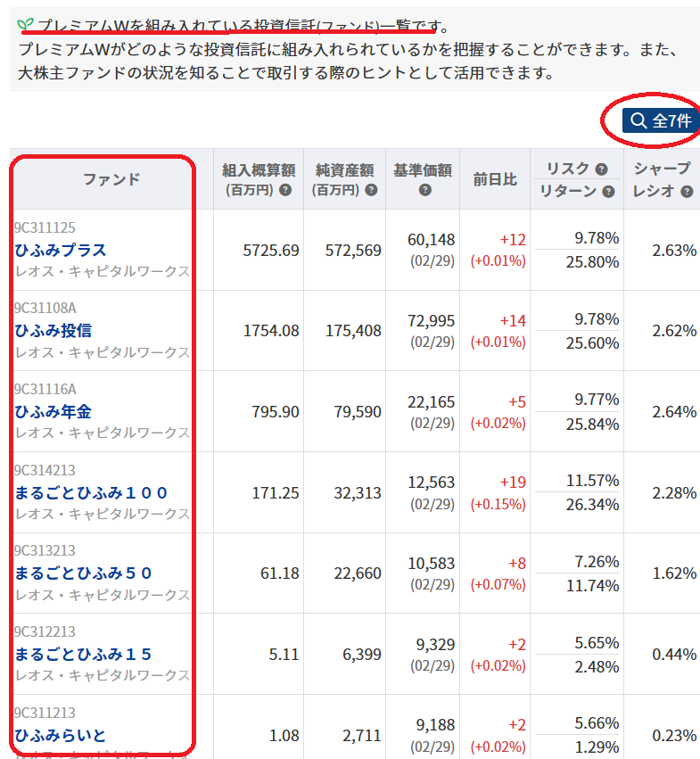Show all funds with 全7件 button

661,120
